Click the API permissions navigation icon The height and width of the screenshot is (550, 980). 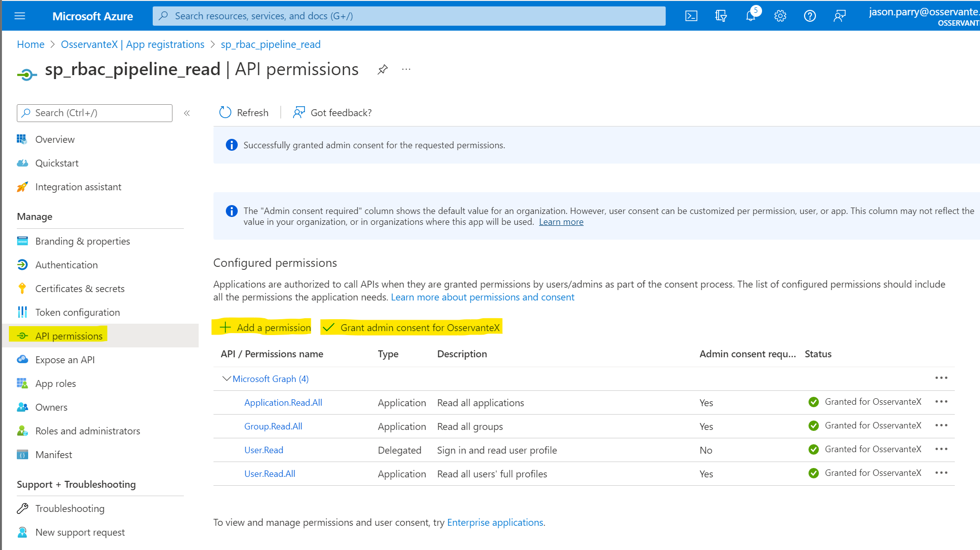(x=23, y=335)
